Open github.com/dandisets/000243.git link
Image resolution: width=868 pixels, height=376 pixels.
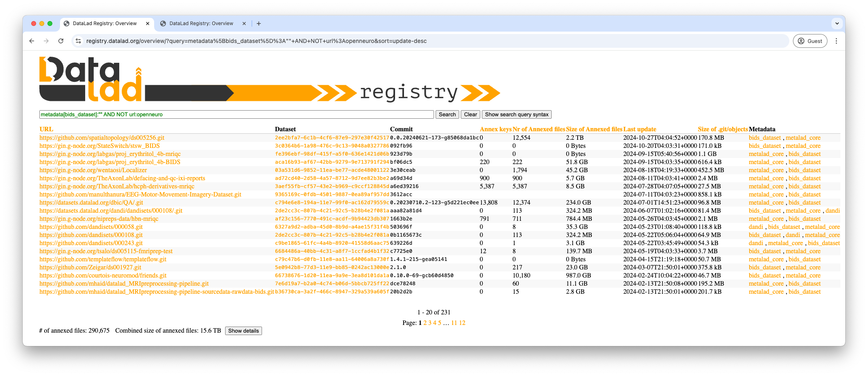pos(91,243)
